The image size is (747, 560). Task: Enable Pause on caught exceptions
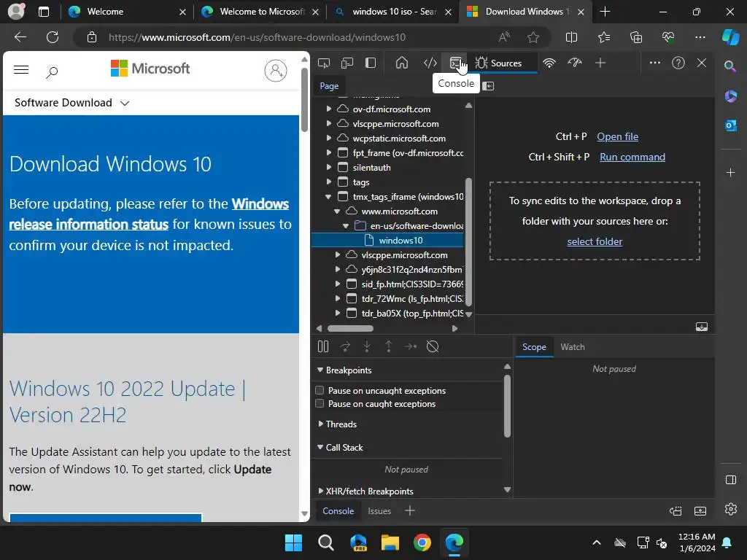click(320, 404)
